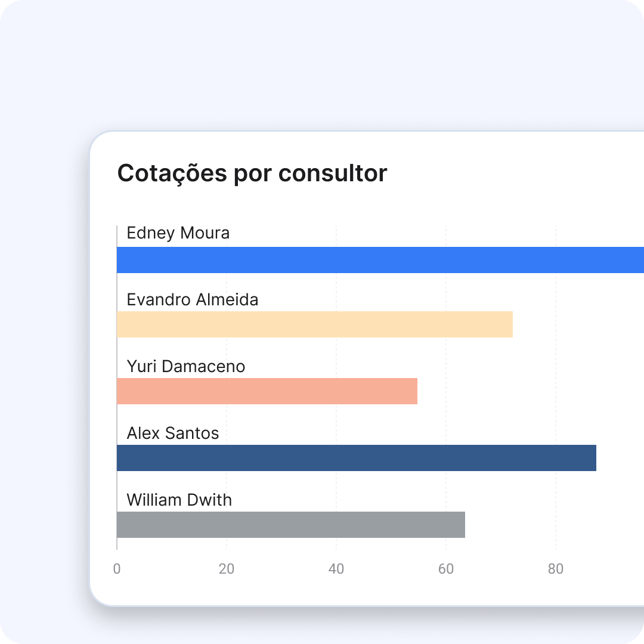Viewport: 644px width, 644px height.
Task: Select the Evandro Almeida beige bar
Action: (x=315, y=324)
